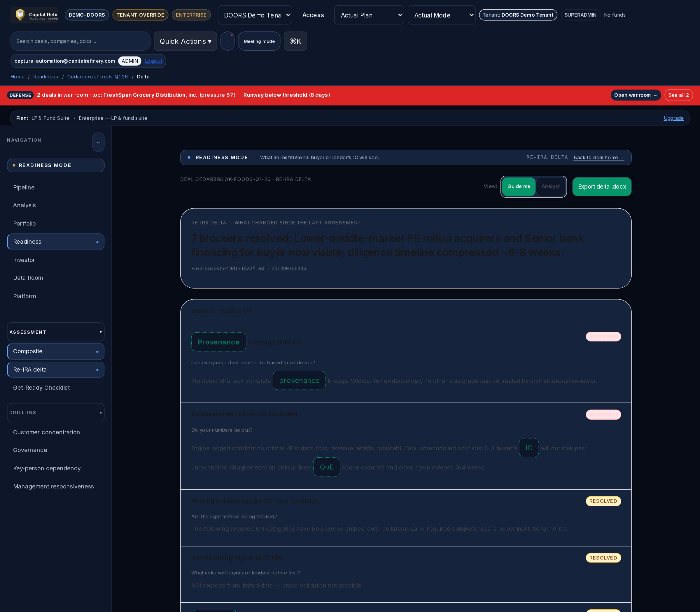Open the Actual Mode dropdown

tap(442, 15)
